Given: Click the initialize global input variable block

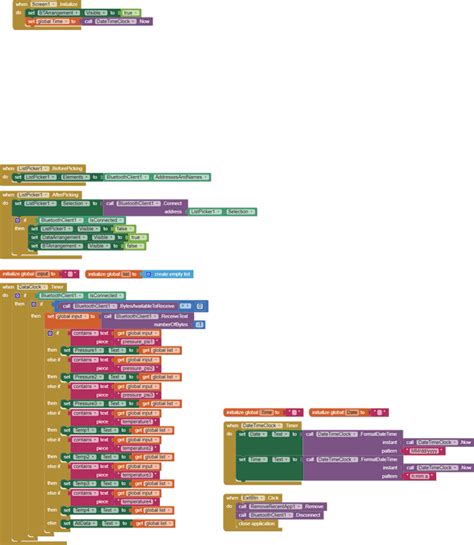Looking at the screenshot, I should coord(39,274).
